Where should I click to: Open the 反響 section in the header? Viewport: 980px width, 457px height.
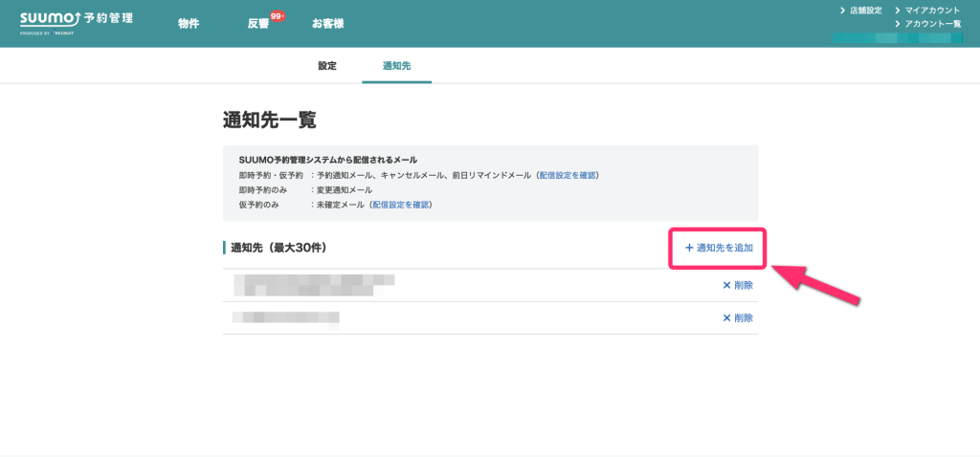257,24
